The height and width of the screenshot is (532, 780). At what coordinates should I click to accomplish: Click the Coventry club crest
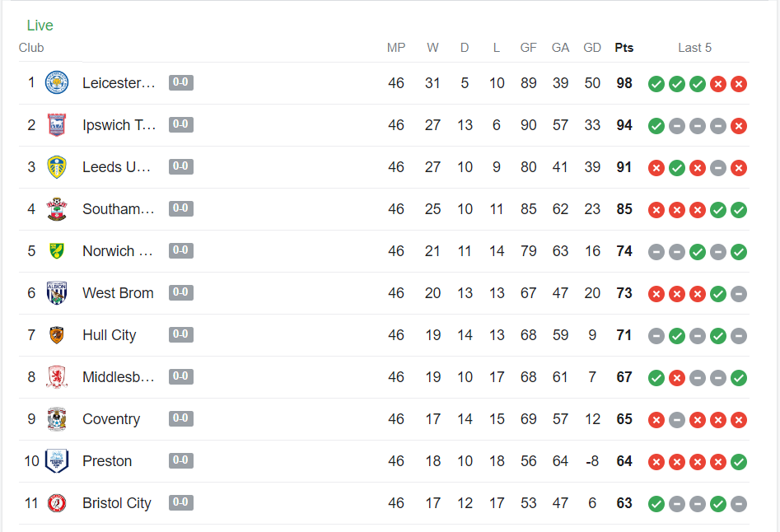tap(57, 419)
